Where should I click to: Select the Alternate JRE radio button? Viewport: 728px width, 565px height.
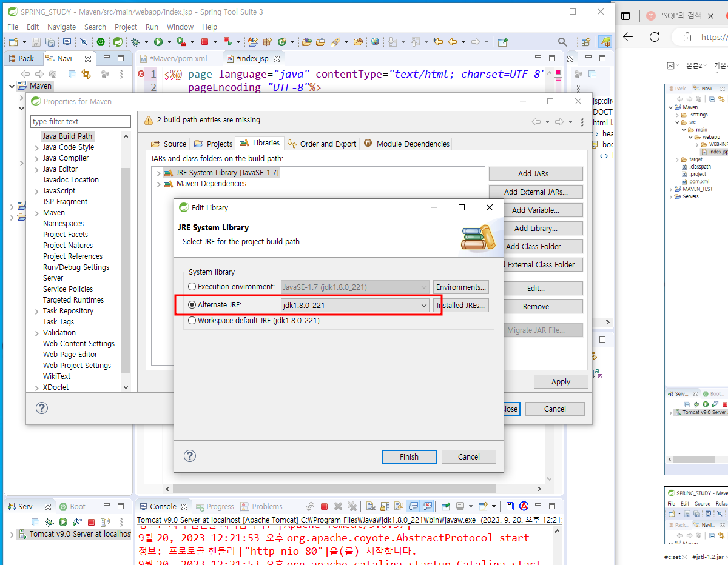192,304
